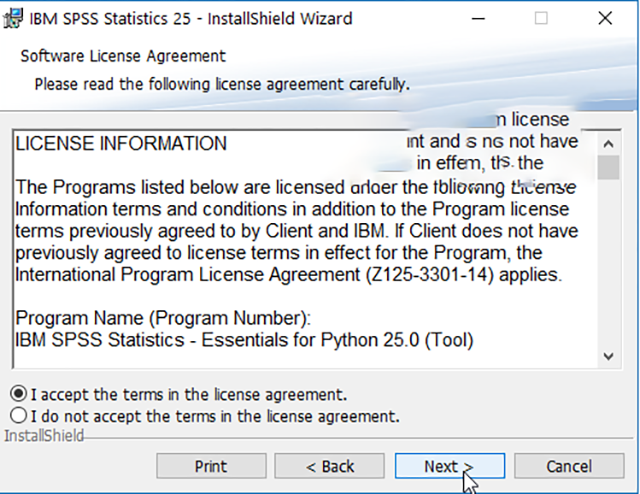Proceed with the 'Next >' button
The width and height of the screenshot is (640, 494).
450,466
